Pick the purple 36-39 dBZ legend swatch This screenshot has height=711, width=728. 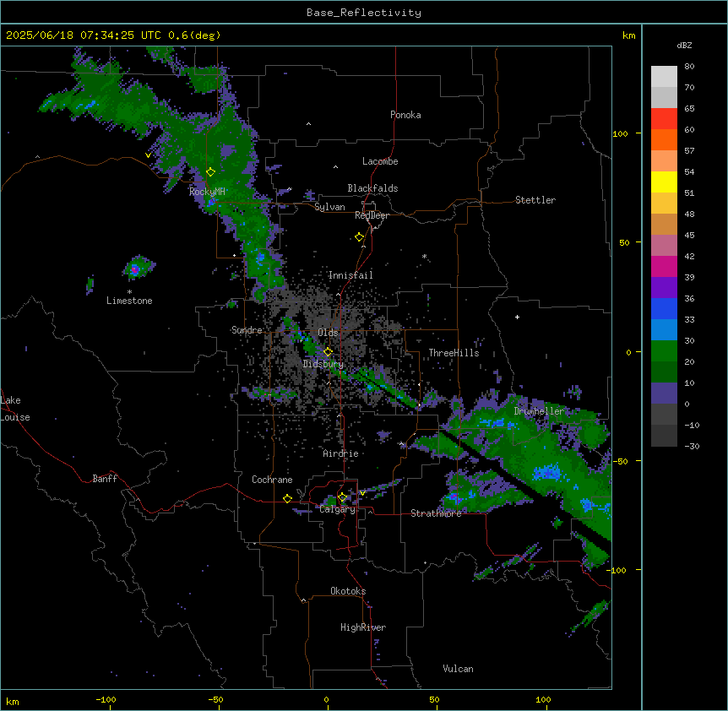point(664,287)
